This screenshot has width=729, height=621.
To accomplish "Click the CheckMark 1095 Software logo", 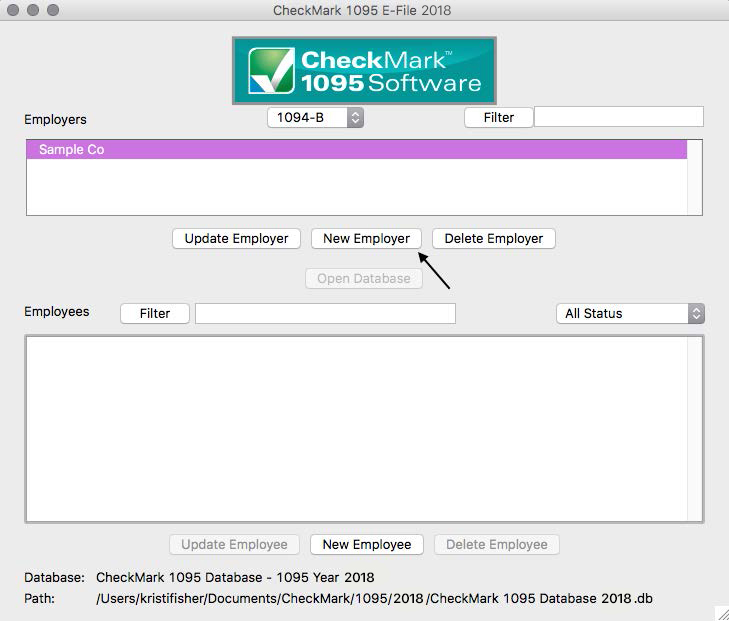I will [x=364, y=71].
